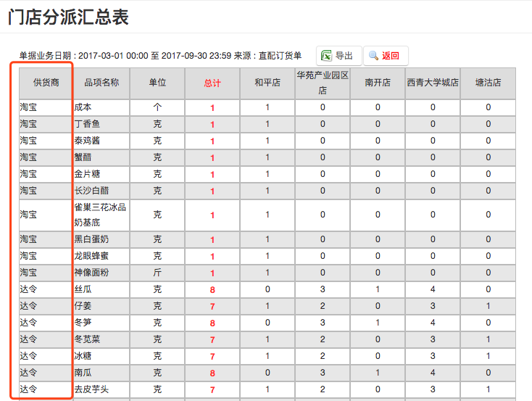This screenshot has width=532, height=401.
Task: Click the 斤 unit cell in 神像面粉 row
Action: pos(157,273)
